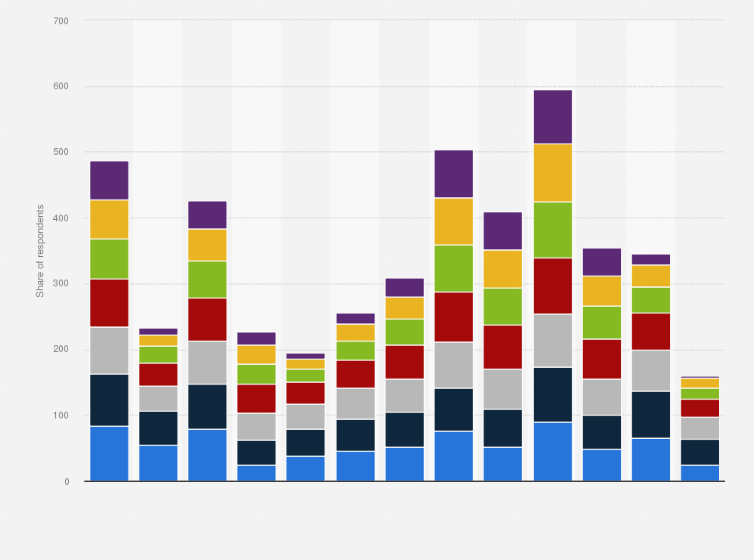Click the purple top segment of the tallest bar

(x=552, y=116)
